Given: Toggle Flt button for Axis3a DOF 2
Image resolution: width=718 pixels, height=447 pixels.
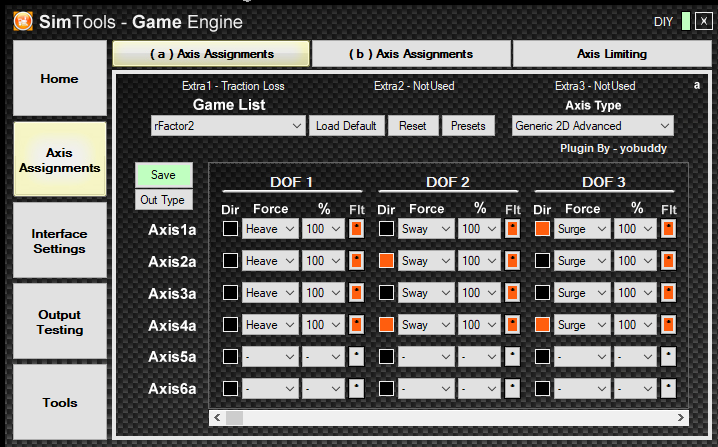Looking at the screenshot, I should (512, 293).
